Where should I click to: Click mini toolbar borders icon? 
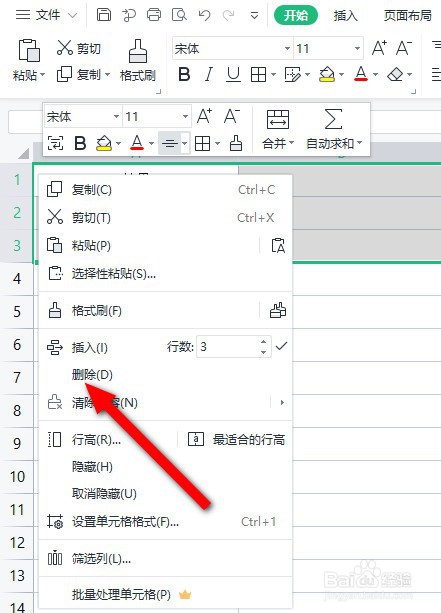click(203, 143)
